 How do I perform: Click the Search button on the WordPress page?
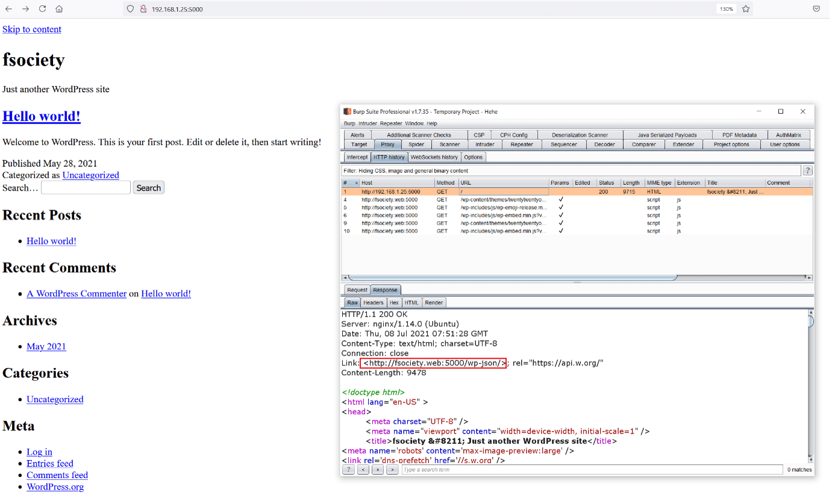148,188
